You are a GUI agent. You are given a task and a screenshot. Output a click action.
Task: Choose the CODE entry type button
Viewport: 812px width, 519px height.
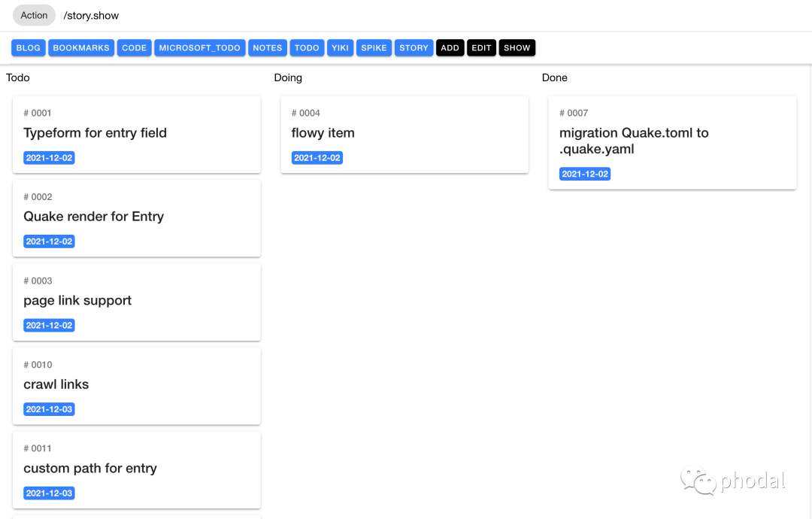point(134,48)
